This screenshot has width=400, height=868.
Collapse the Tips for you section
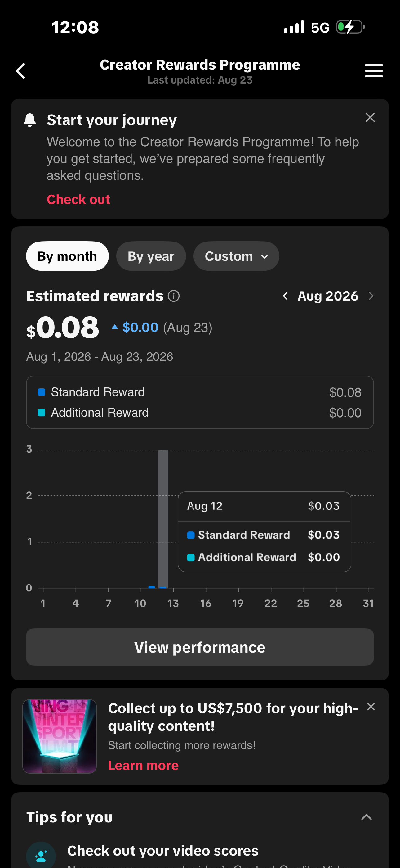coord(366,817)
